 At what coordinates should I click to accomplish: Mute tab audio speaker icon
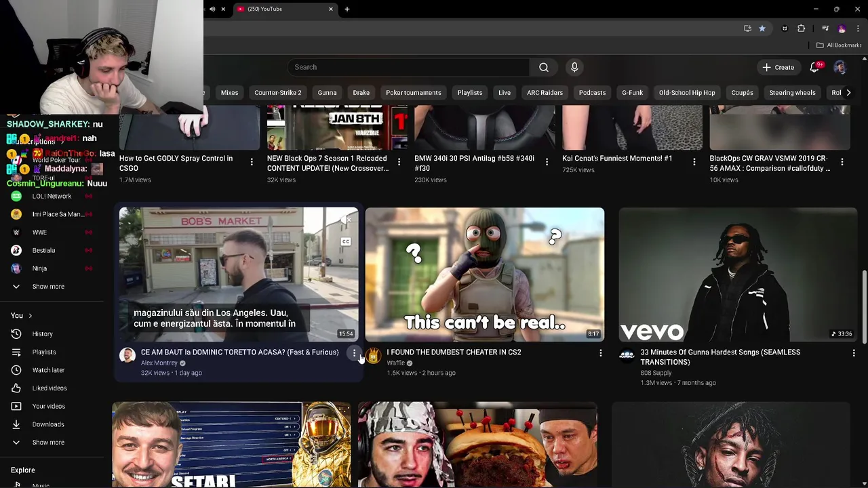(x=212, y=9)
